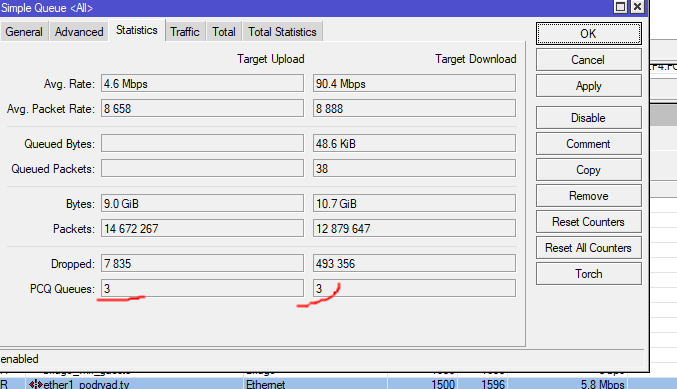The image size is (677, 389).
Task: Apply the queue settings
Action: (x=588, y=86)
